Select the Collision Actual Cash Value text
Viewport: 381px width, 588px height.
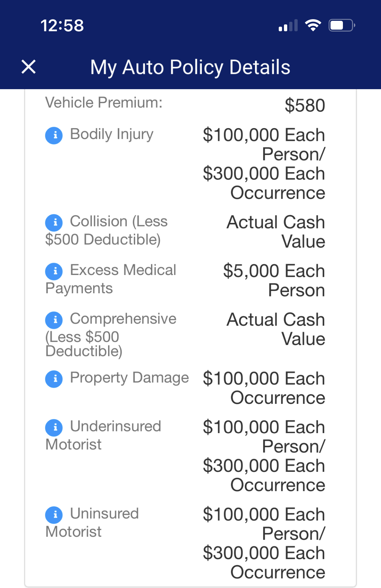(276, 232)
